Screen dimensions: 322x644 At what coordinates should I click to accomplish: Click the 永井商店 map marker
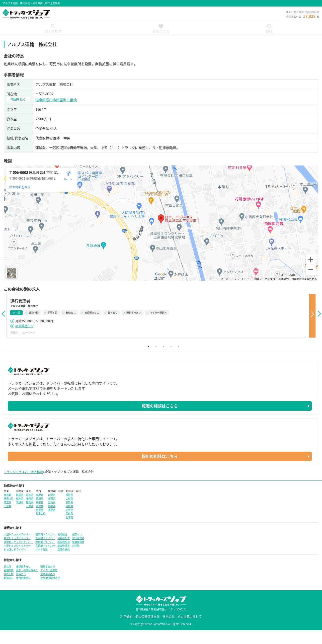coord(171,274)
